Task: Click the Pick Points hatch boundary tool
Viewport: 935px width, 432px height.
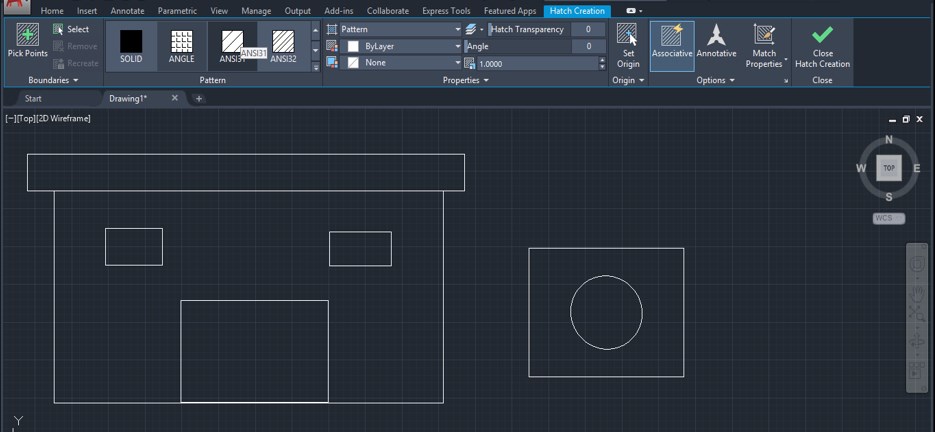Action: [27, 40]
